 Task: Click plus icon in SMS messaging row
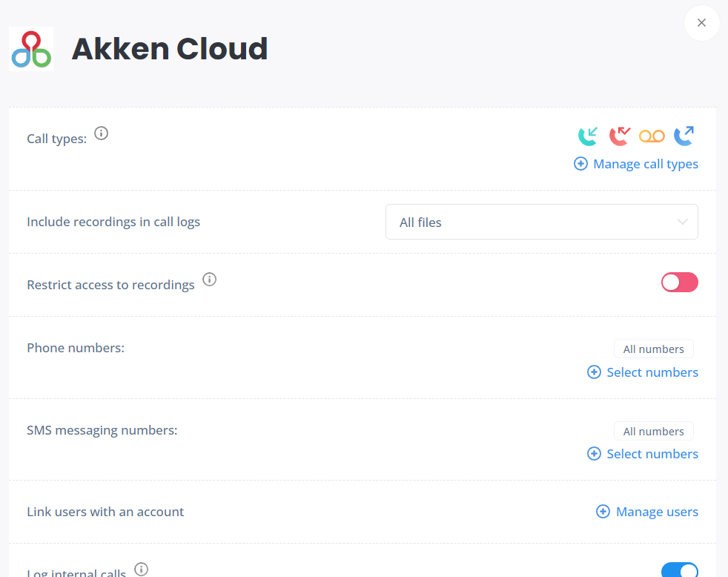(594, 453)
